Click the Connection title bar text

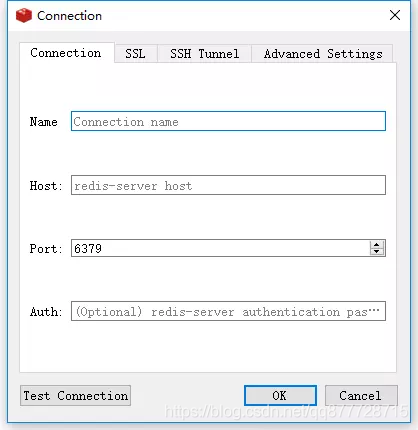pos(69,16)
